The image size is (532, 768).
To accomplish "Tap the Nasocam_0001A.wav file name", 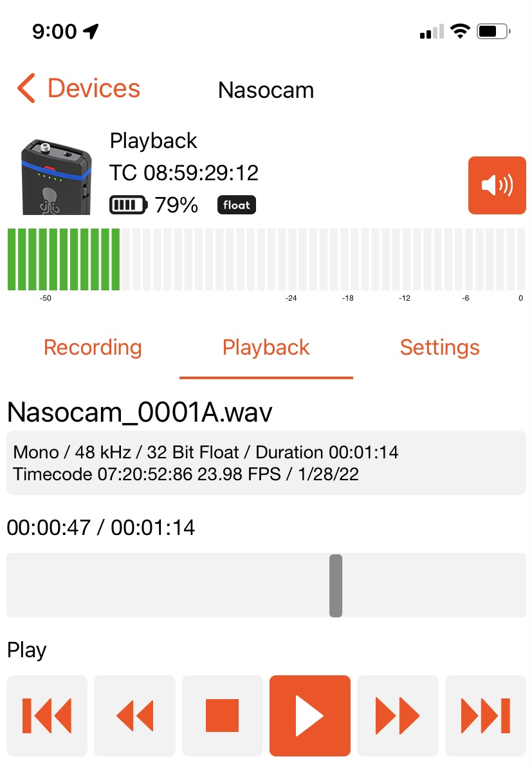I will [140, 412].
